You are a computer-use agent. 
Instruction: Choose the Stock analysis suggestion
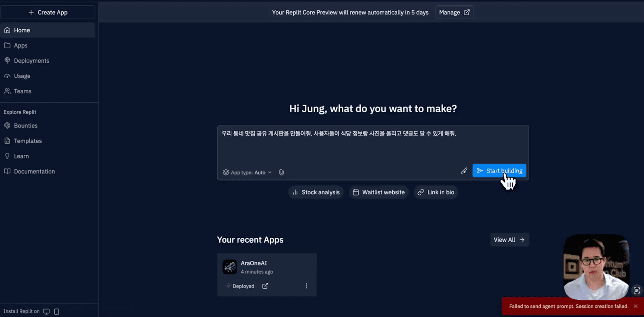coord(316,192)
